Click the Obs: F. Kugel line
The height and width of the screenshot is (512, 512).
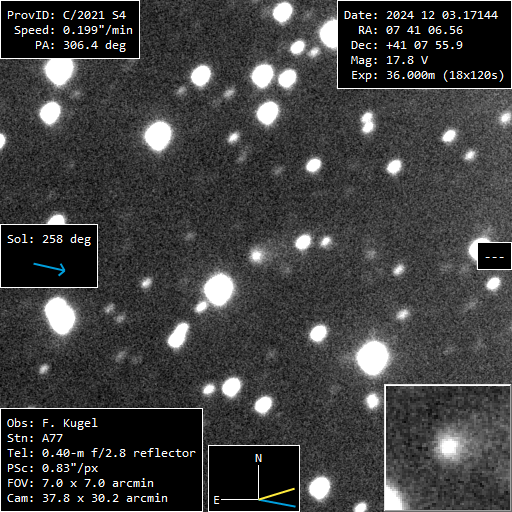(x=52, y=423)
